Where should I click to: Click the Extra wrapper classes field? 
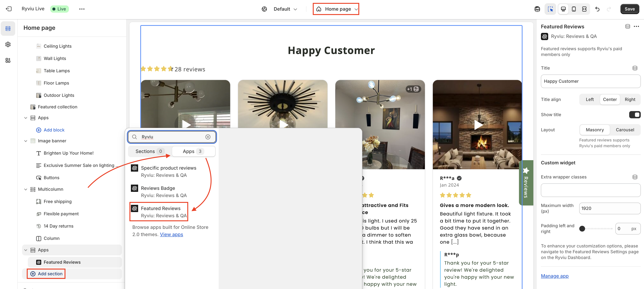[590, 190]
